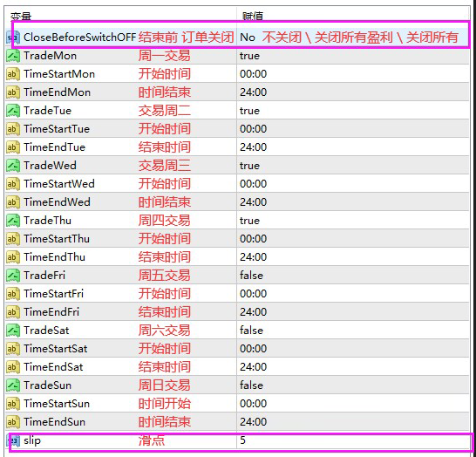
Task: Edit the TimeEndTue 24:00 value
Action: coord(253,147)
